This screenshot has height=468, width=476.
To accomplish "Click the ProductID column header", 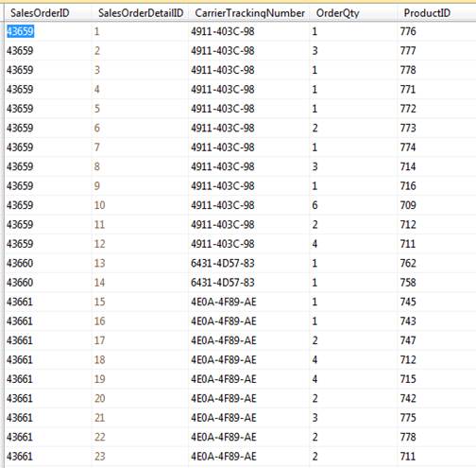I will (427, 13).
